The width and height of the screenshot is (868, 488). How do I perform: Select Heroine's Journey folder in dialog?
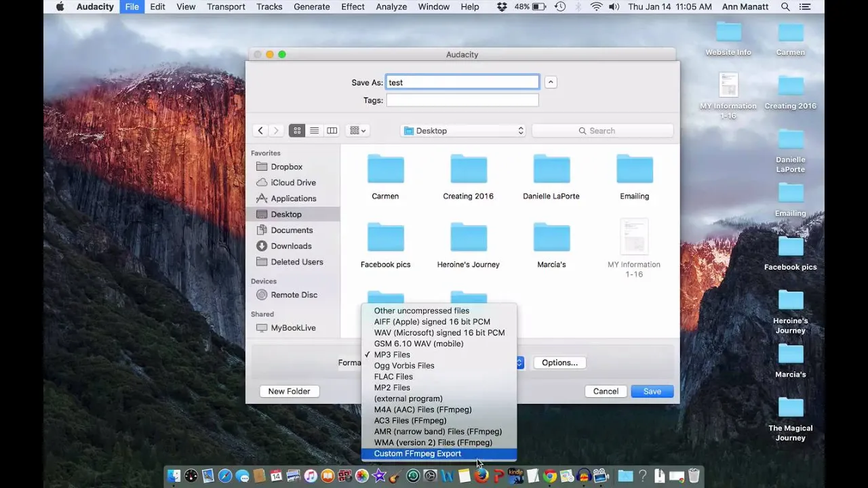(x=468, y=245)
